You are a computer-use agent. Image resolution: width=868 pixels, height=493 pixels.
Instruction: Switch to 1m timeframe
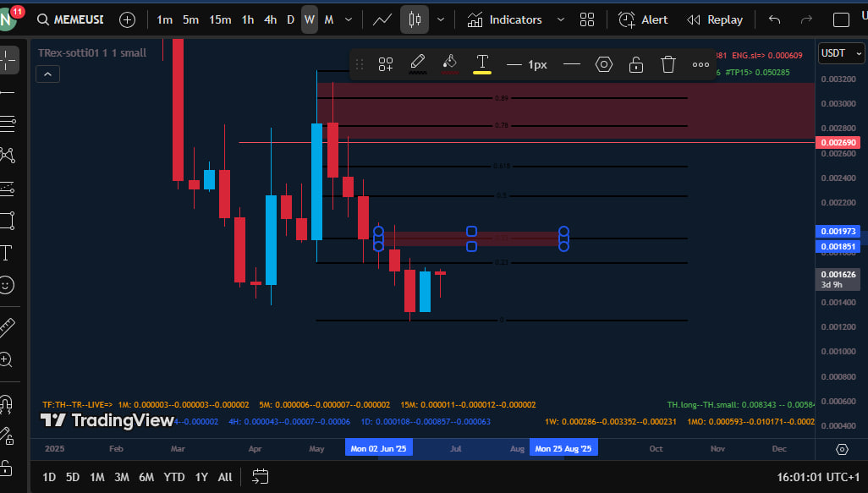[164, 20]
